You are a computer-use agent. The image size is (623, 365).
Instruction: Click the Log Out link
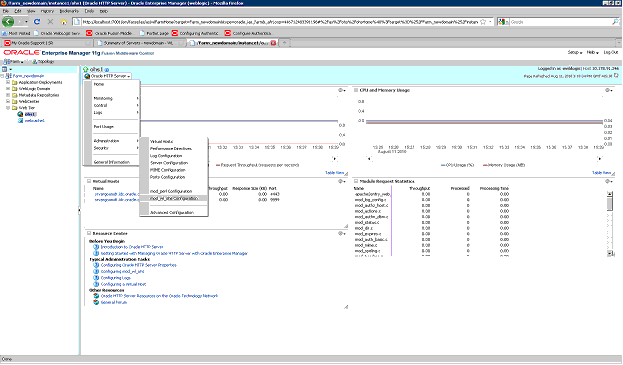pos(611,52)
